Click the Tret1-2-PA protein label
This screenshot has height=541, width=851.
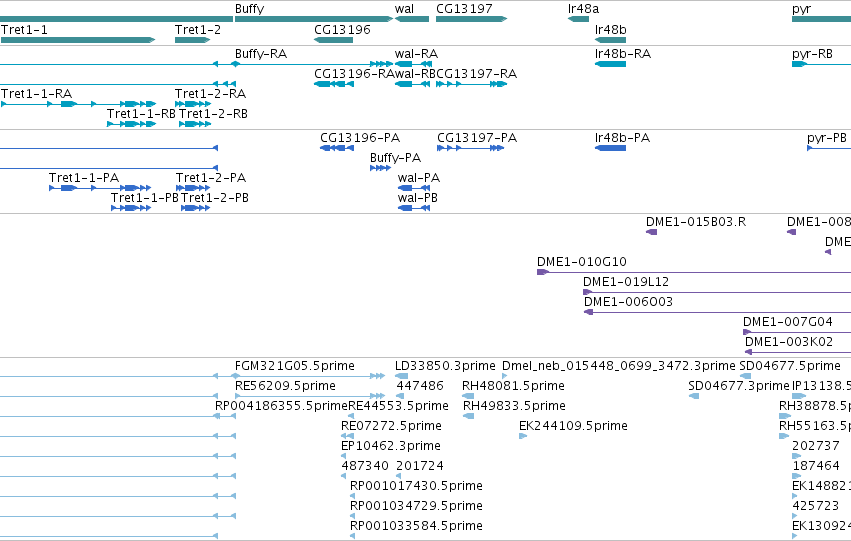[x=211, y=178]
